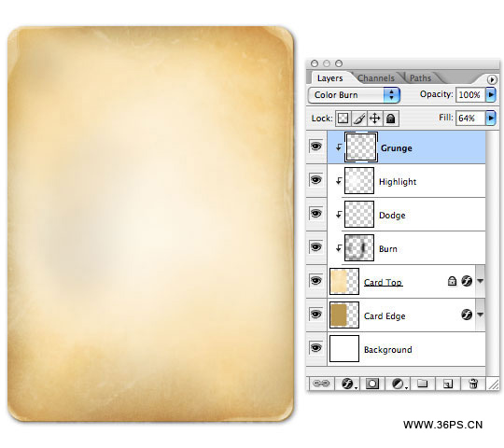Click the Highlight layer clipping arrow
Viewport: 504px width, 448px height.
(x=339, y=181)
